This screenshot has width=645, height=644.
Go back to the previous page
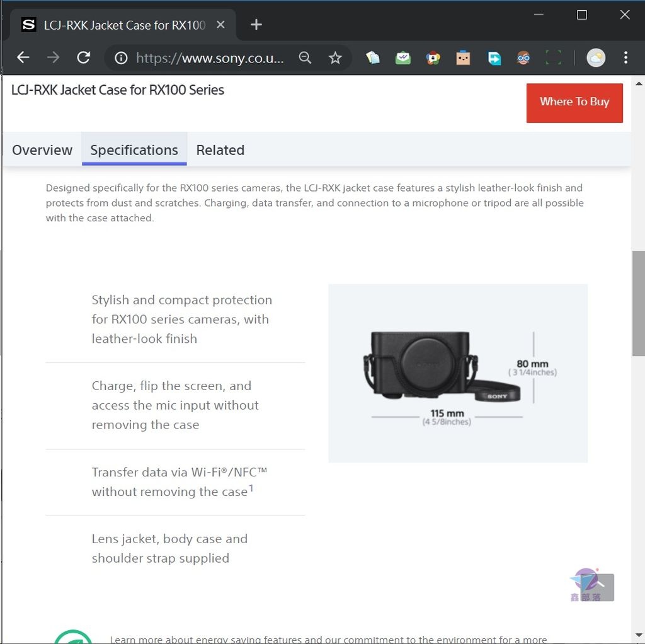[x=23, y=57]
